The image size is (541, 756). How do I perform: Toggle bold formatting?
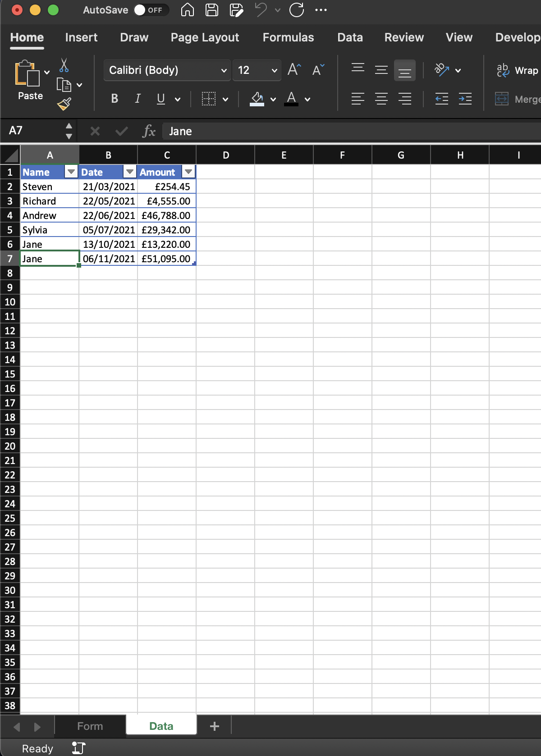[115, 99]
